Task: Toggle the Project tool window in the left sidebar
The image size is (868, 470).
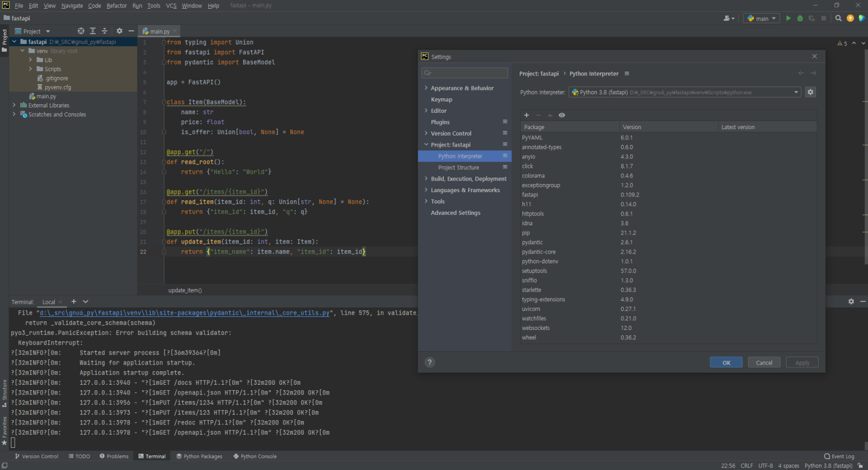Action: [4, 41]
